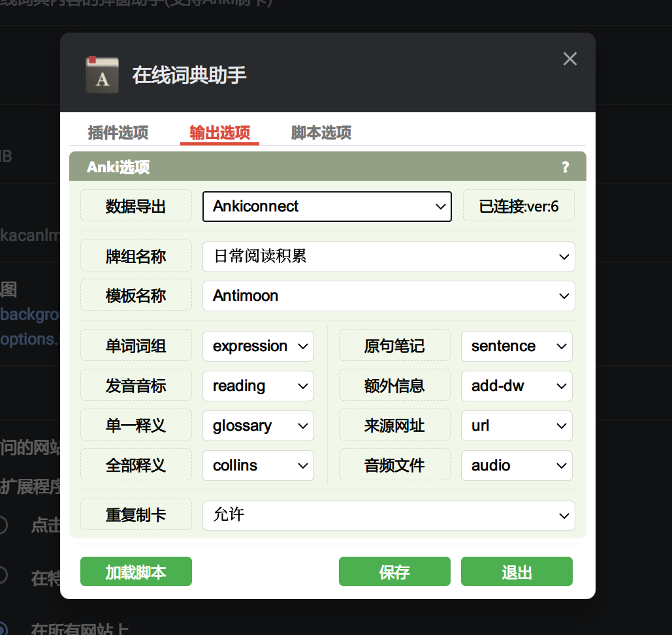Click the 加载脚本 button
The image size is (672, 635).
point(136,571)
